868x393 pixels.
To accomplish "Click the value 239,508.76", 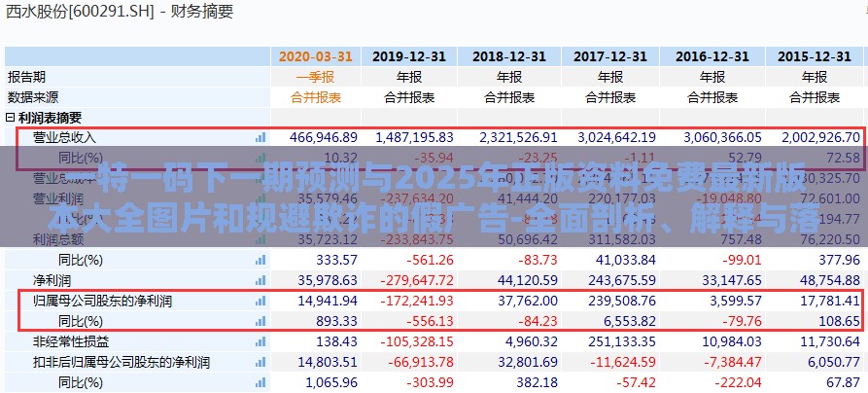I will pos(623,301).
